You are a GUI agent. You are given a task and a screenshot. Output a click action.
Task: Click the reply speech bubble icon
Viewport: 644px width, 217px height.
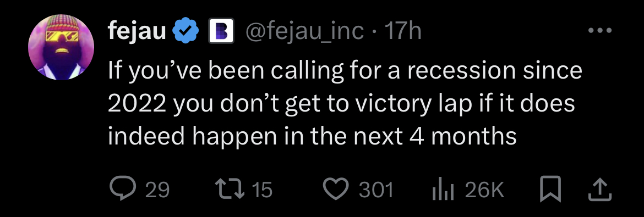tap(123, 188)
